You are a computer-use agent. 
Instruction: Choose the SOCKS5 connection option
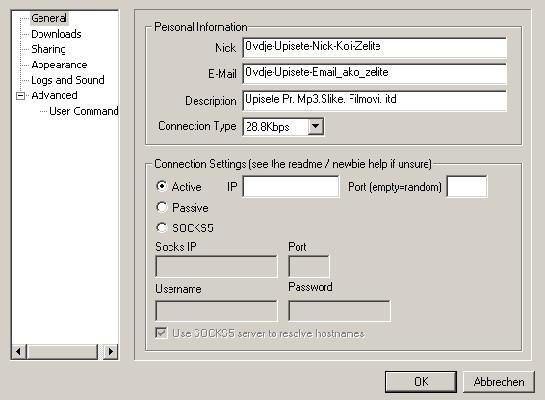(162, 228)
